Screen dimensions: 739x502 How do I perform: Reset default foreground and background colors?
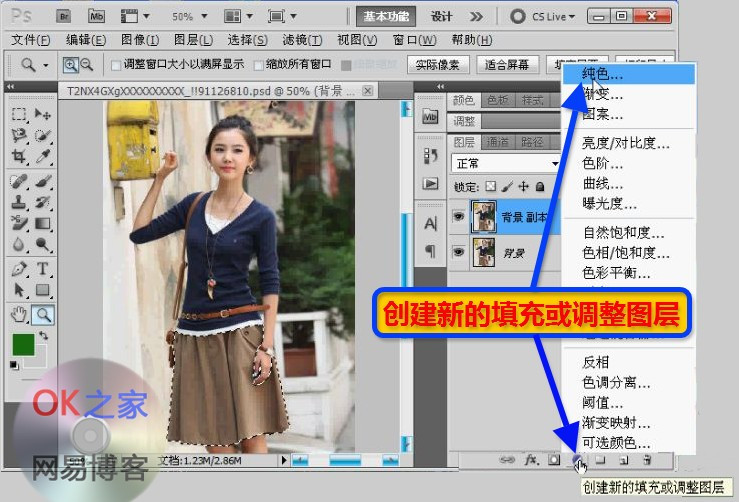click(x=14, y=365)
